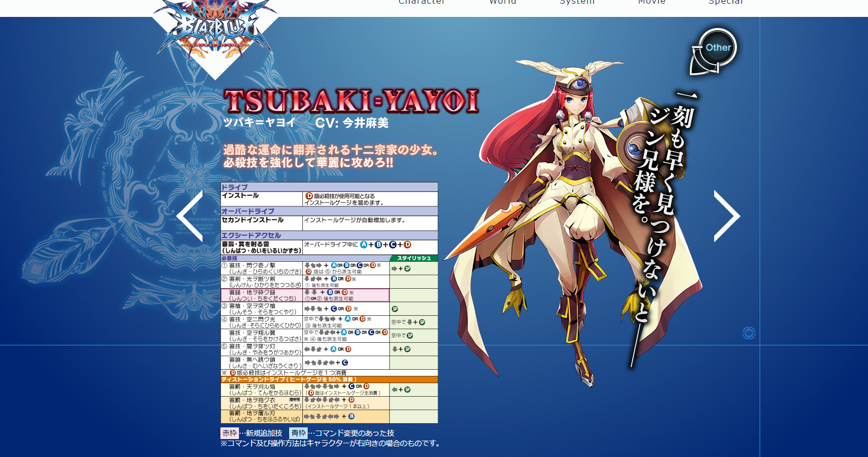The height and width of the screenshot is (457, 868).
Task: Click move ② 審剣・光ヲ断ツ剣
Action: pos(262,281)
